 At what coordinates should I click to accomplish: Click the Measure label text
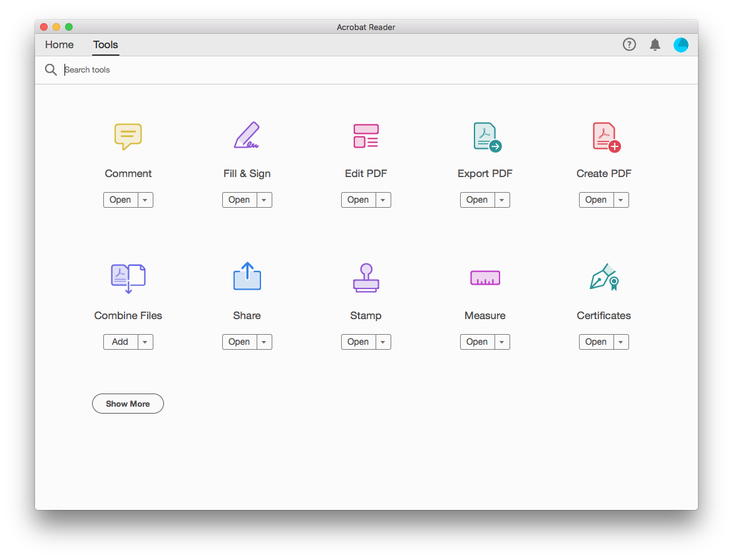(485, 315)
